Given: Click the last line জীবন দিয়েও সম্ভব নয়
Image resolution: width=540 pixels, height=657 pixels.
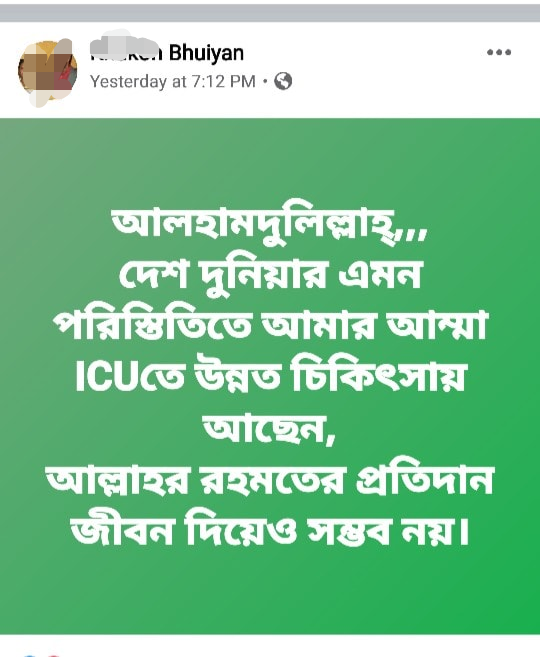Looking at the screenshot, I should 269,530.
